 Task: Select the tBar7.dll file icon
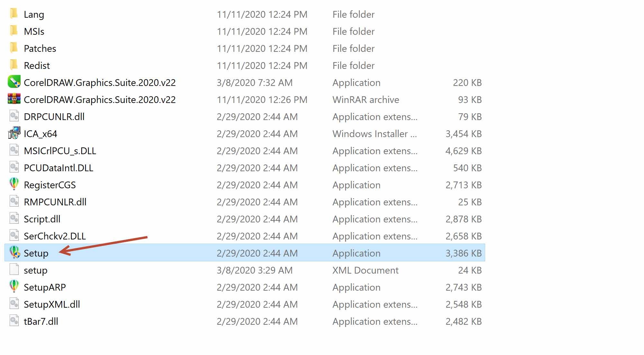point(14,321)
